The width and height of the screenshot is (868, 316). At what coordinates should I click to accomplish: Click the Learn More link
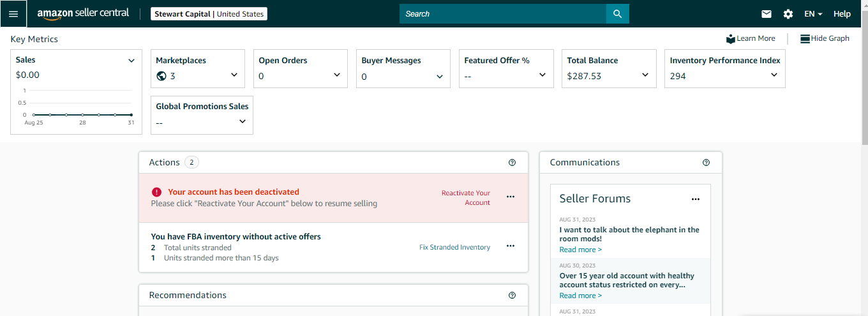tap(756, 38)
